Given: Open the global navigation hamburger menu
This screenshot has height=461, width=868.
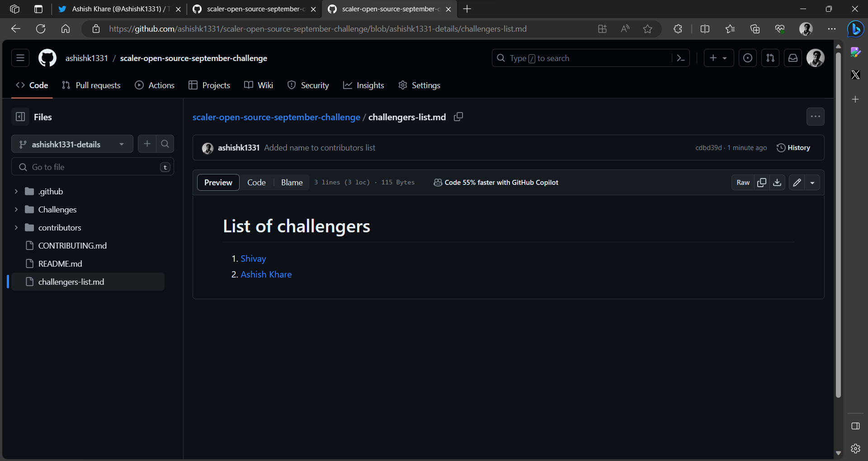Looking at the screenshot, I should [x=20, y=58].
